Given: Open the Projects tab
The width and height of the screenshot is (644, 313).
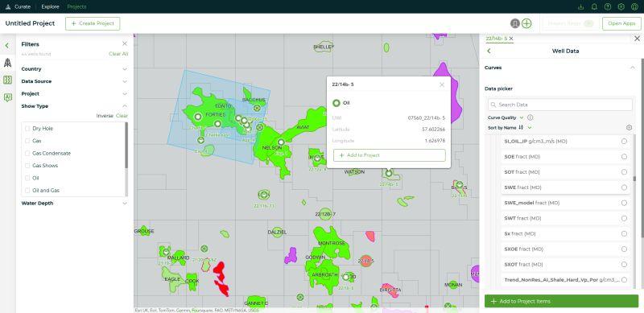Looking at the screenshot, I should click(76, 6).
